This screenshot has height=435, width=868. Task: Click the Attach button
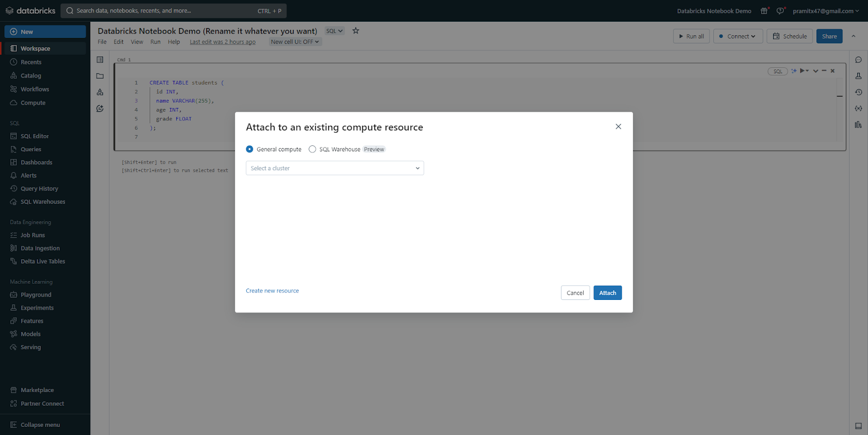click(x=608, y=293)
